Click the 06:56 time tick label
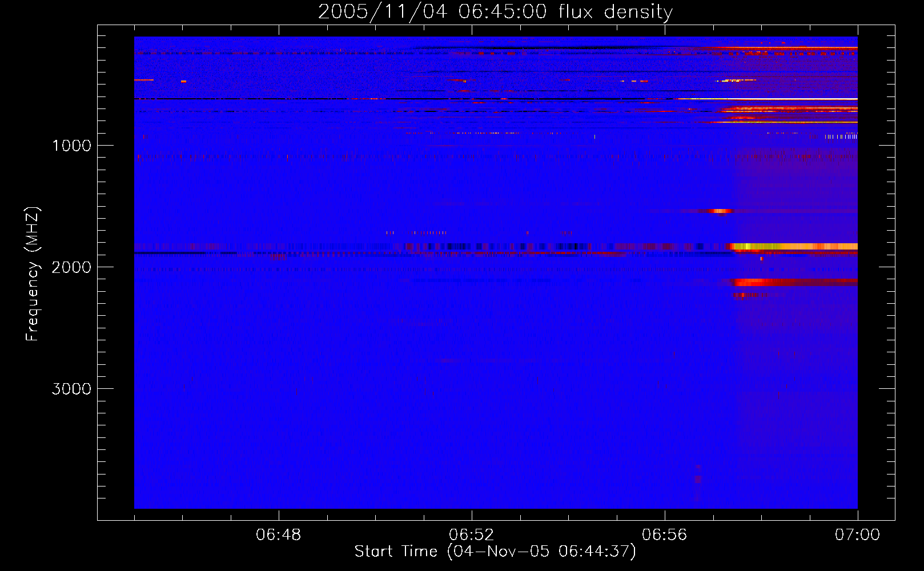This screenshot has width=924, height=571. (x=665, y=535)
